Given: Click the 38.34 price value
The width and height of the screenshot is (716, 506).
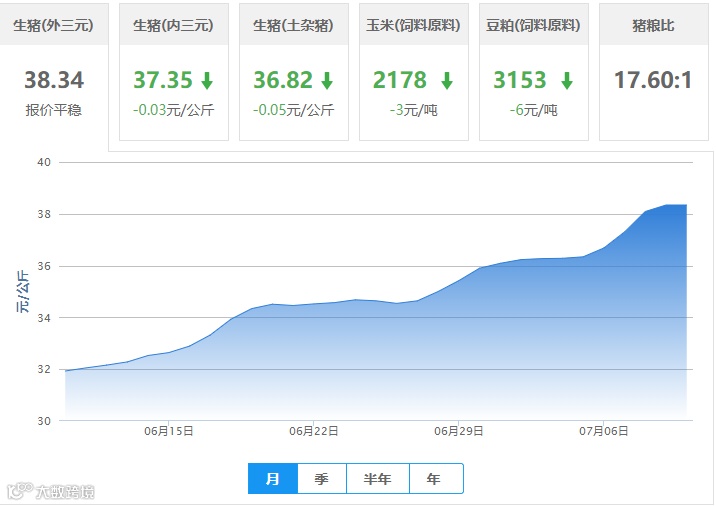Looking at the screenshot, I should [x=54, y=80].
